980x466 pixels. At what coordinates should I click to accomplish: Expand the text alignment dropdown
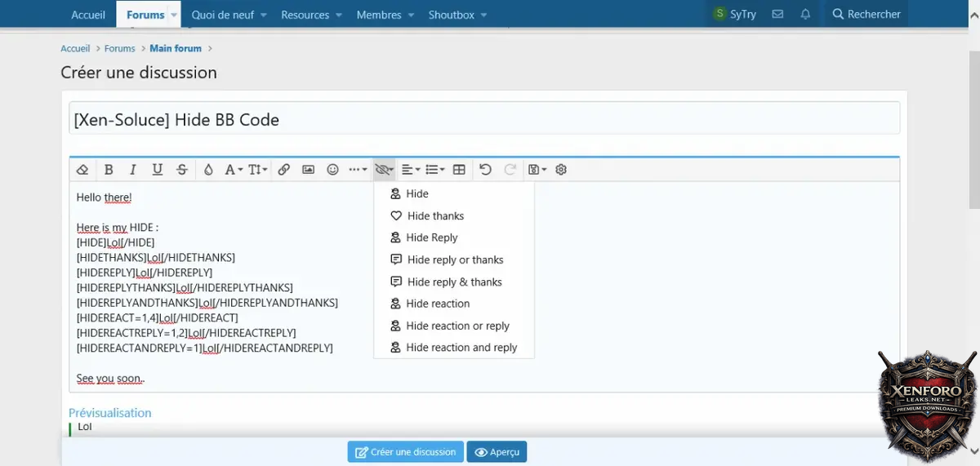(411, 170)
